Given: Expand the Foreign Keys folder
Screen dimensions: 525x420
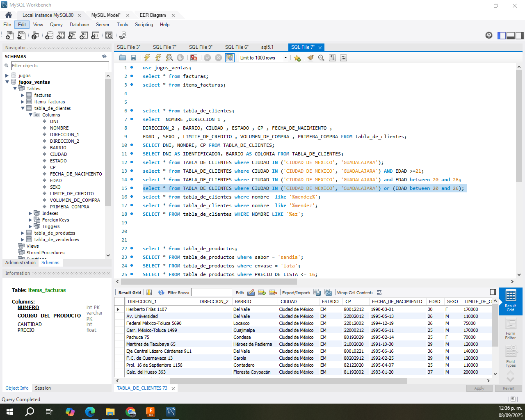Looking at the screenshot, I should pos(30,220).
